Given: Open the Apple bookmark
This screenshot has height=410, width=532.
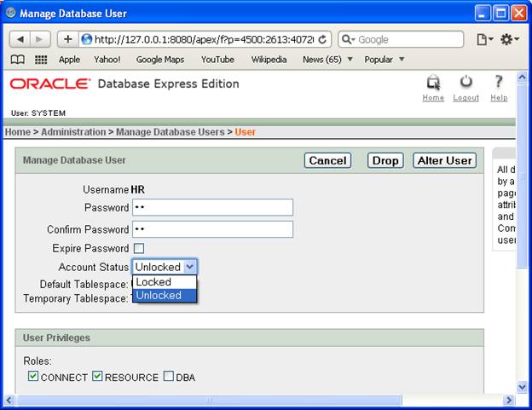Looking at the screenshot, I should pos(70,60).
